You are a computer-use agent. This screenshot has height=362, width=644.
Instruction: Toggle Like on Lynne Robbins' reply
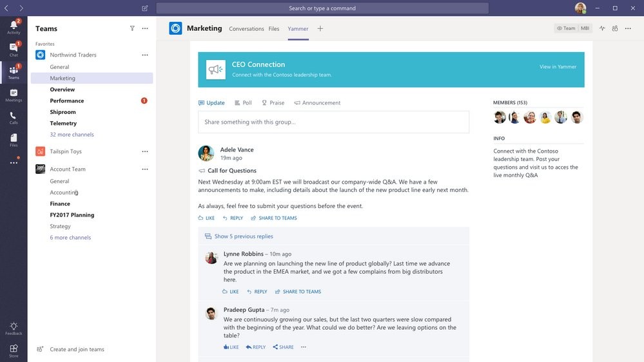click(x=230, y=292)
